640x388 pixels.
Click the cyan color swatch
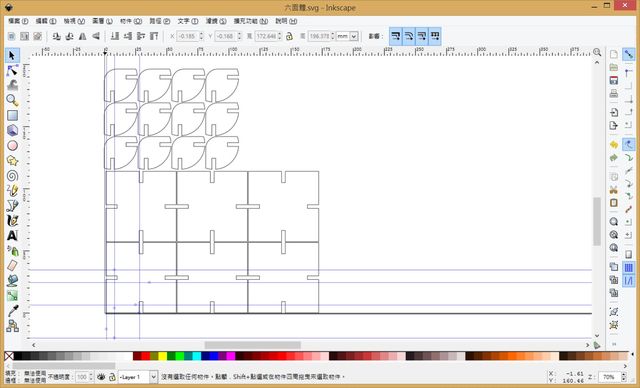click(x=197, y=357)
